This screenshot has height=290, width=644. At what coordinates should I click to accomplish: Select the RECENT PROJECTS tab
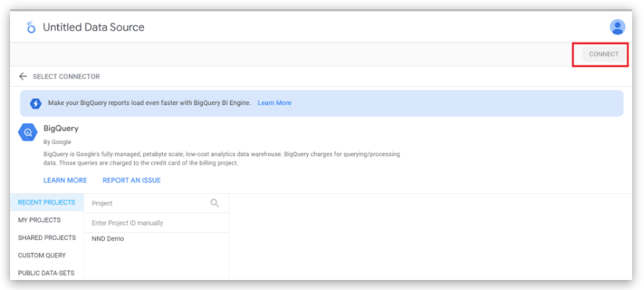(x=47, y=202)
